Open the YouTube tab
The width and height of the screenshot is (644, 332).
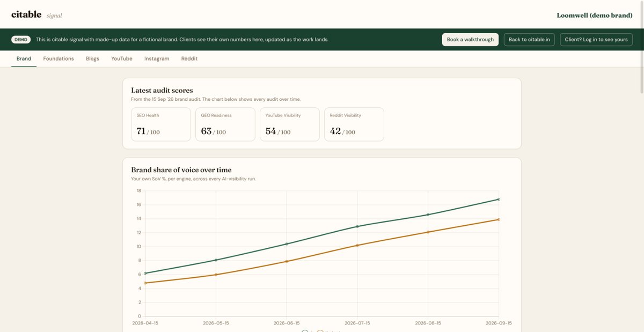(122, 58)
